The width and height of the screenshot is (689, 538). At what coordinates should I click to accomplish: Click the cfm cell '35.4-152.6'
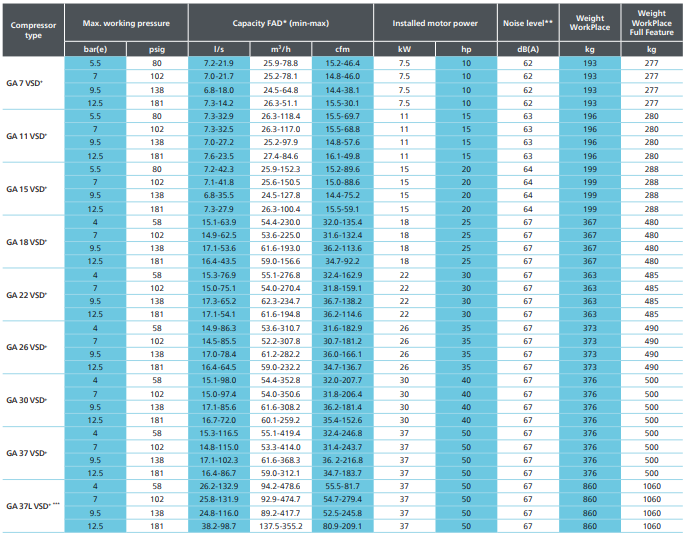(x=342, y=420)
